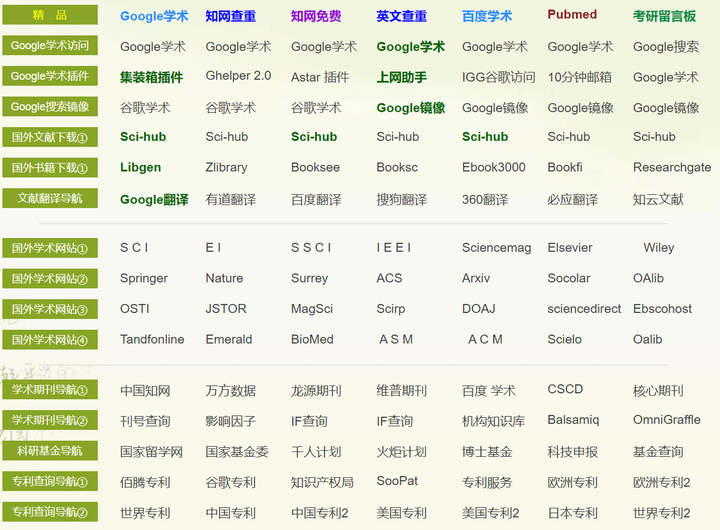720x530 pixels.
Task: Click the green 精品 category button
Action: click(50, 15)
